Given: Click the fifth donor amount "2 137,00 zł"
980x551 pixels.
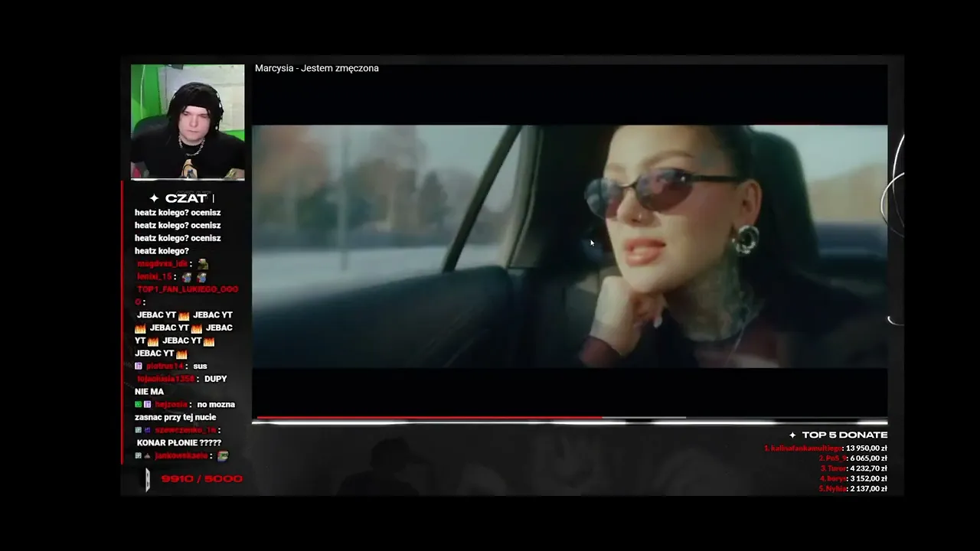Looking at the screenshot, I should click(x=869, y=488).
